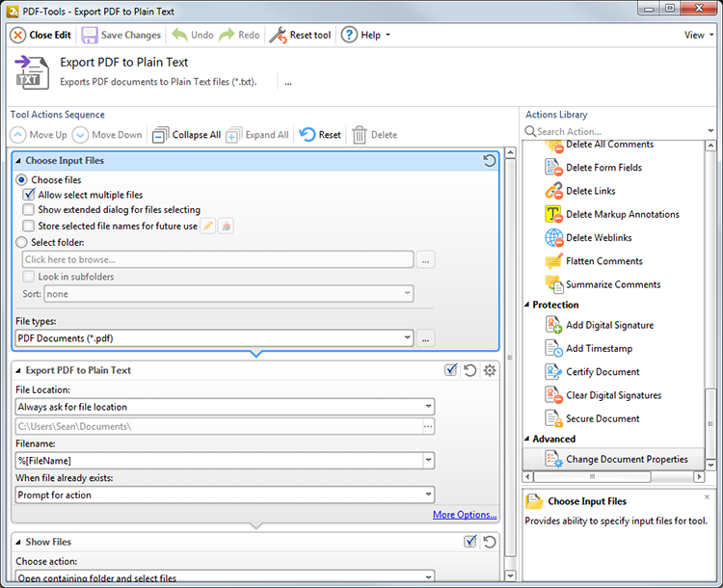Image resolution: width=723 pixels, height=588 pixels.
Task: Click the Close Edit icon
Action: click(x=18, y=35)
